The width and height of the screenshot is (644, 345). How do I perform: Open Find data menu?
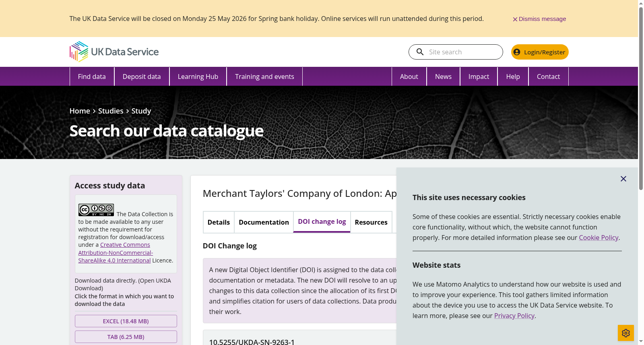coord(92,76)
